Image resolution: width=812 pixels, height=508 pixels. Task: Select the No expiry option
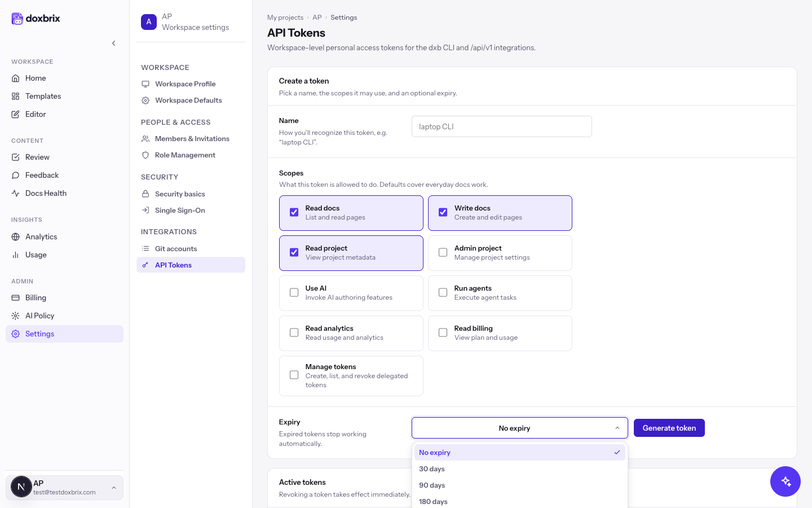click(519, 453)
